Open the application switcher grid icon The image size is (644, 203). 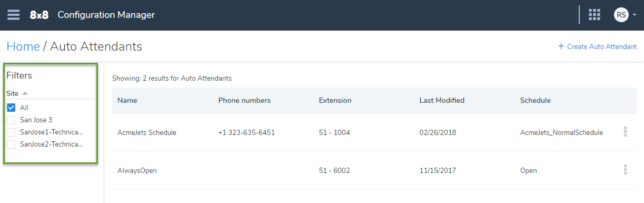[595, 15]
